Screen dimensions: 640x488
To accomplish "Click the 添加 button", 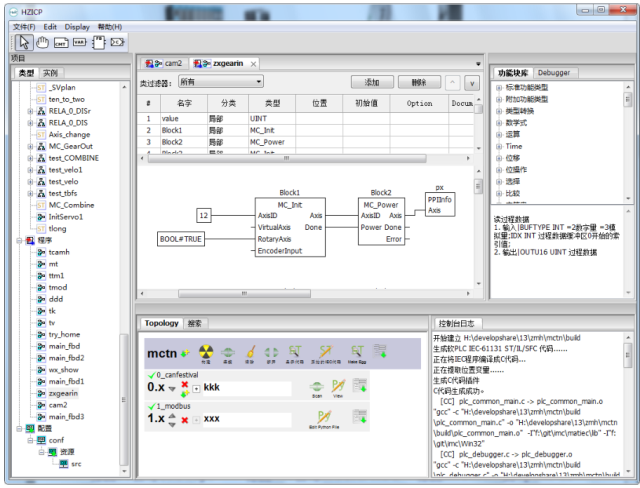I will [372, 82].
